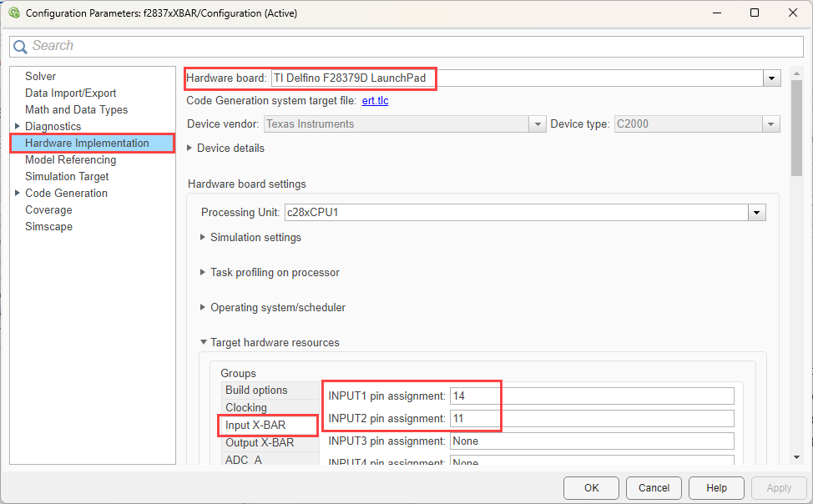This screenshot has width=813, height=504.
Task: Select Simulation Target
Action: 67,176
